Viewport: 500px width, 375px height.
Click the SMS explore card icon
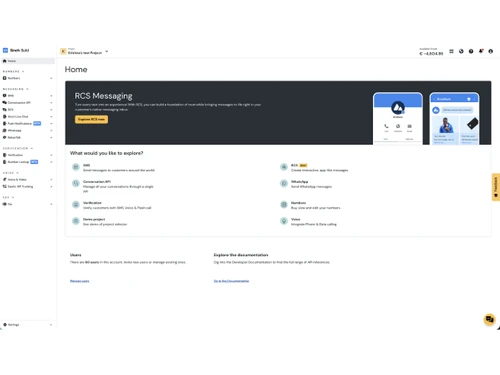tap(76, 167)
